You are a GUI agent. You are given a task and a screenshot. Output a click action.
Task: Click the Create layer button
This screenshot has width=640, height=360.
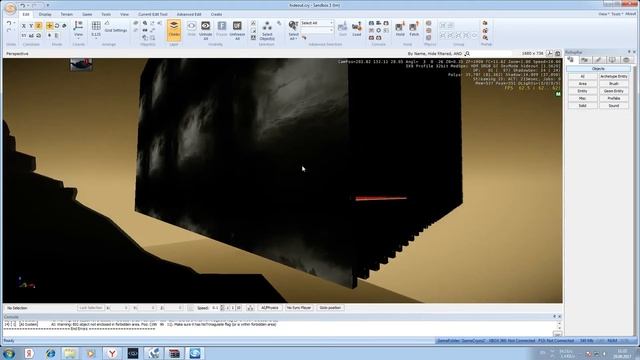pos(174,30)
